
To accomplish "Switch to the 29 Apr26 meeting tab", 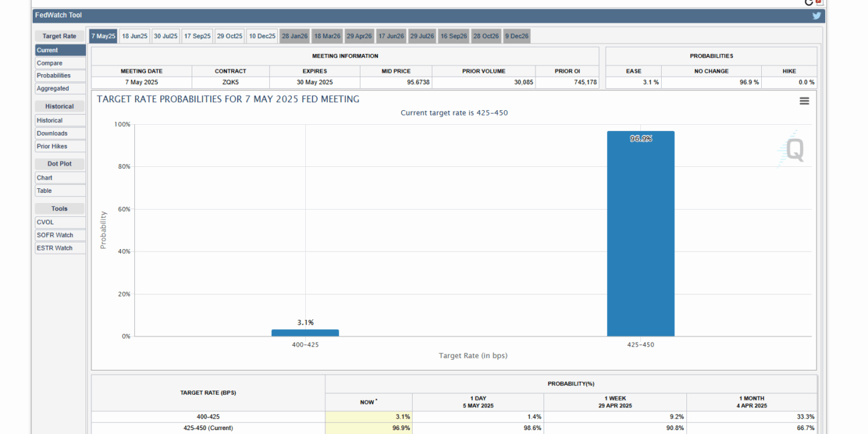I will pos(359,36).
